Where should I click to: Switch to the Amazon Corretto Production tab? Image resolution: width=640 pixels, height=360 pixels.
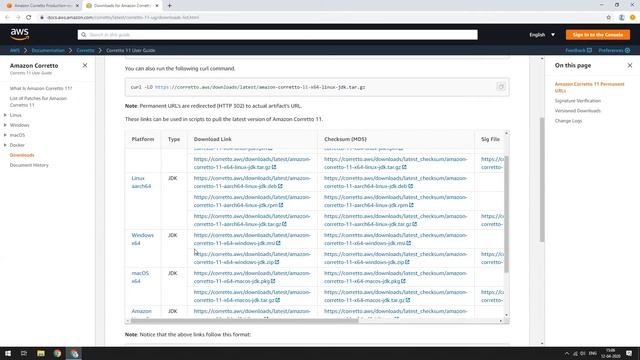[x=41, y=6]
